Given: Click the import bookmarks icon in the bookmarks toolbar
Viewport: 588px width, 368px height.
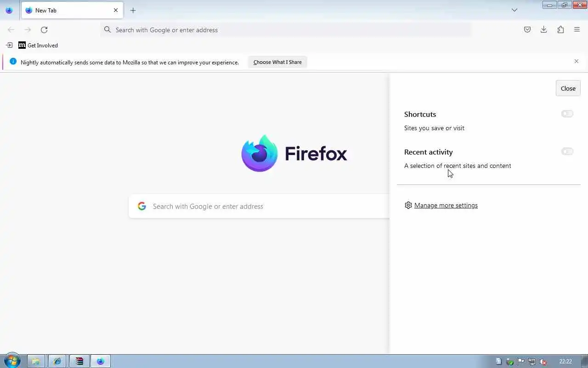Looking at the screenshot, I should pos(9,45).
